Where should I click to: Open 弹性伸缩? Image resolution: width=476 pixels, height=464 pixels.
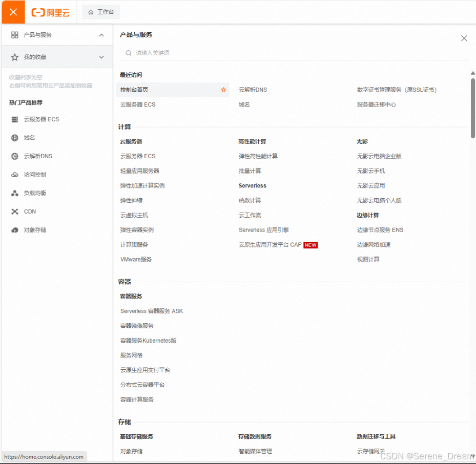point(132,201)
